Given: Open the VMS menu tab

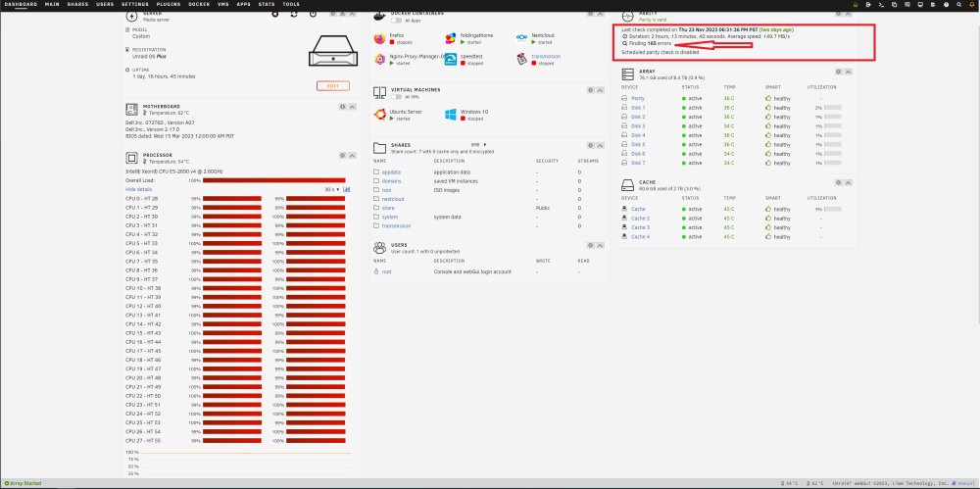Looking at the screenshot, I should 223,4.
